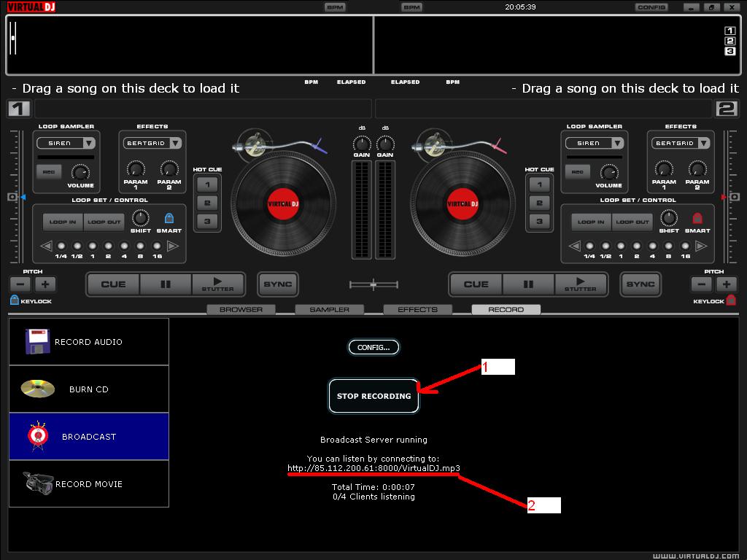Image resolution: width=747 pixels, height=560 pixels.
Task: Decrease pitch on the right deck
Action: click(702, 284)
